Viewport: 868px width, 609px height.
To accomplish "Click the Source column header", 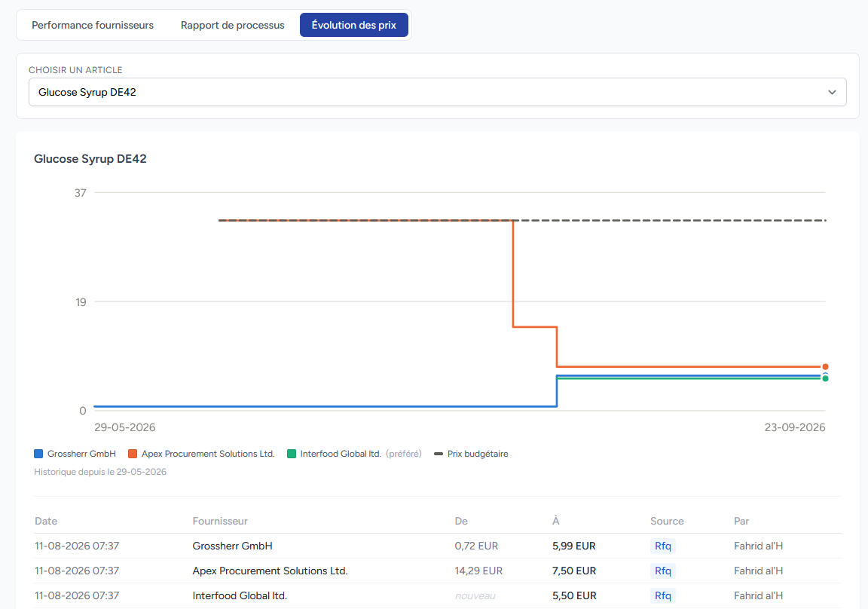I will [x=667, y=521].
